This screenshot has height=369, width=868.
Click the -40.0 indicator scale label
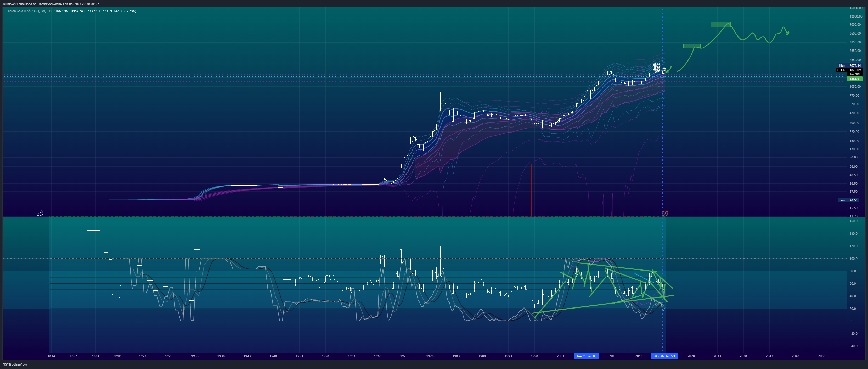(x=854, y=346)
